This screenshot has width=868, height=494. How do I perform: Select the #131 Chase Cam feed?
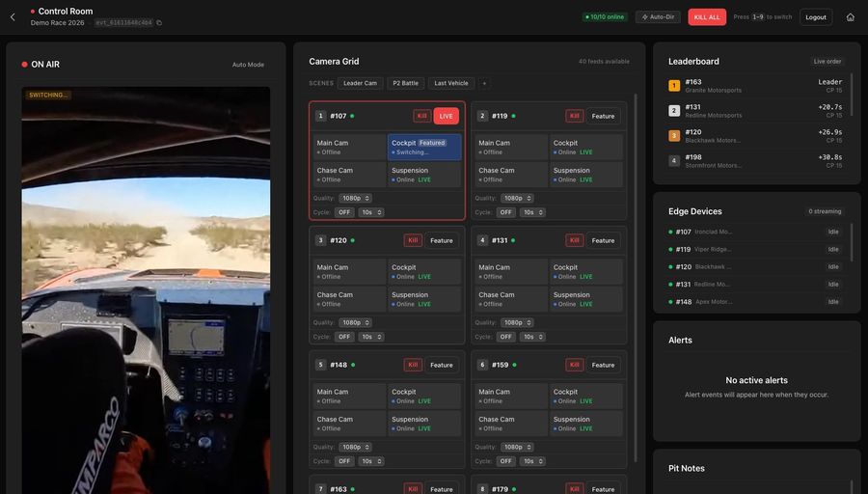click(x=511, y=299)
